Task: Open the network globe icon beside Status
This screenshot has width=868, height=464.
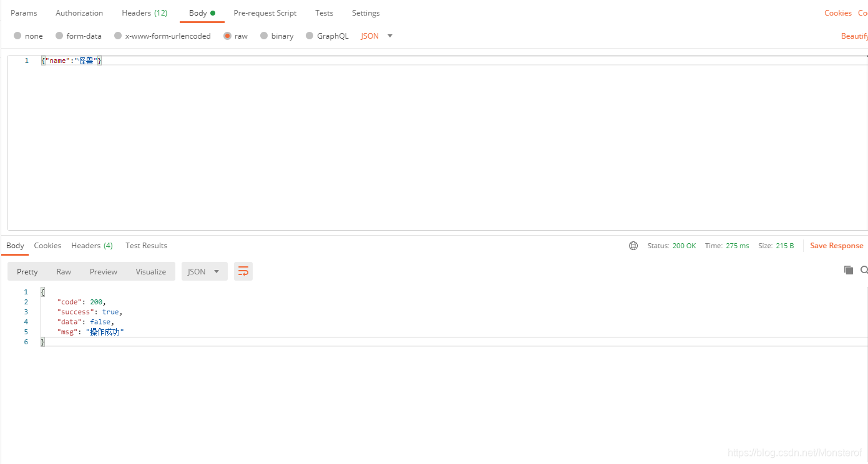Action: tap(633, 246)
